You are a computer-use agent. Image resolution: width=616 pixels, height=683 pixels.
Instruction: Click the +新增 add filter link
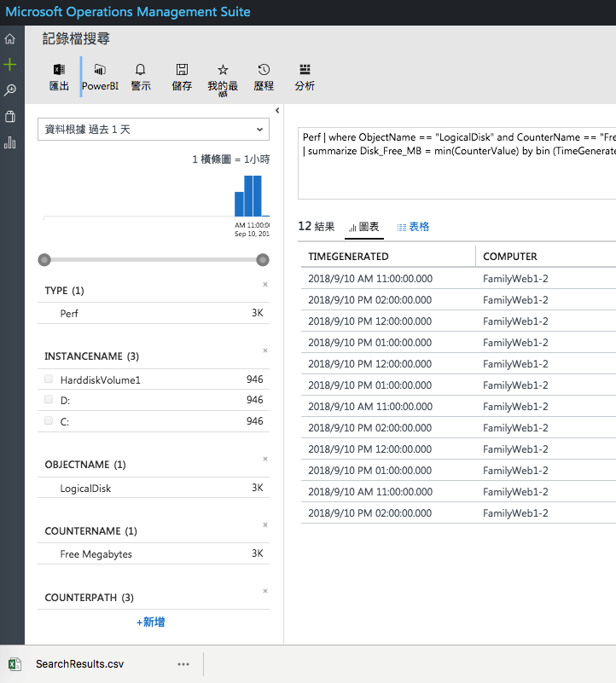[x=150, y=622]
